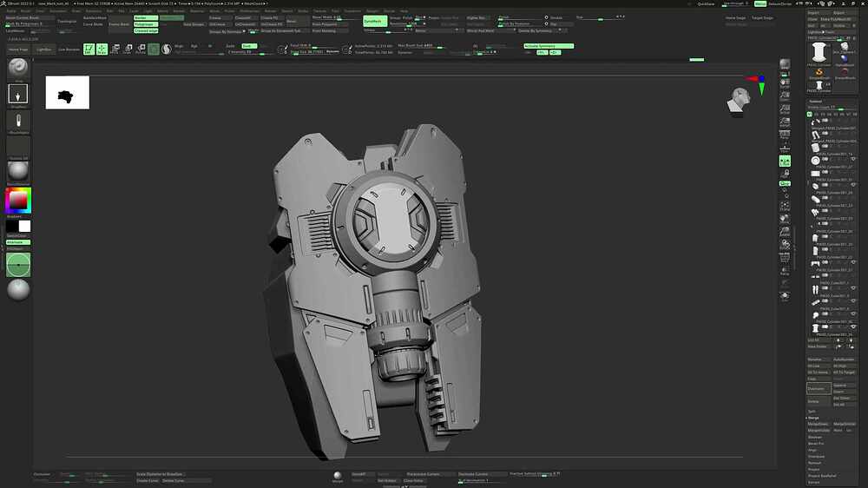The image size is (868, 488).
Task: Click the BPR render icon
Action: pos(785,64)
